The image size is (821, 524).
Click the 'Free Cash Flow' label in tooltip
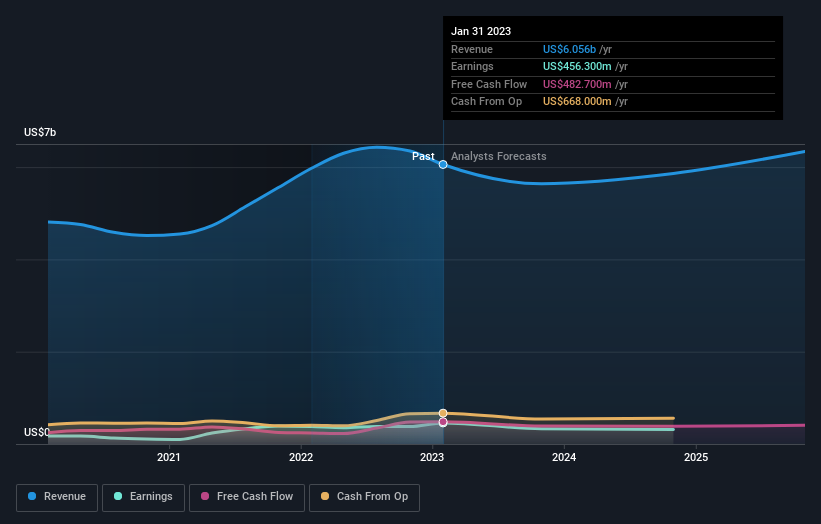[x=489, y=84]
